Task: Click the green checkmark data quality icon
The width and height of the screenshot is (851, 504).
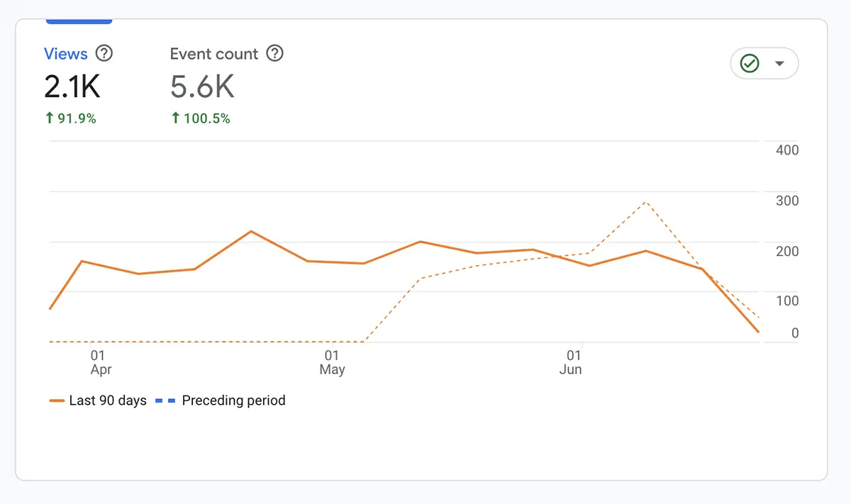Action: 750,64
